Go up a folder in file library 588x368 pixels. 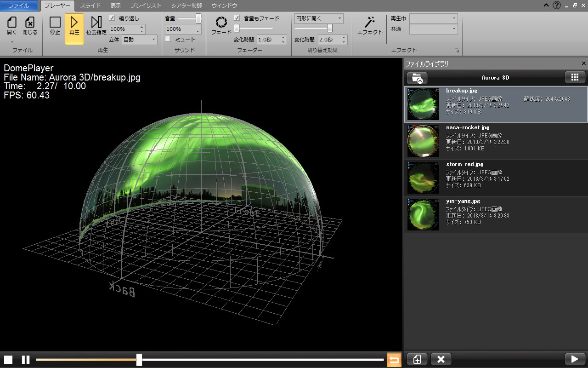coord(417,78)
